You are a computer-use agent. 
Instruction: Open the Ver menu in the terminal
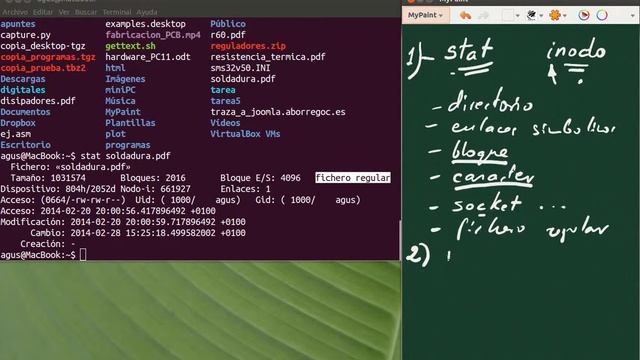pos(64,12)
